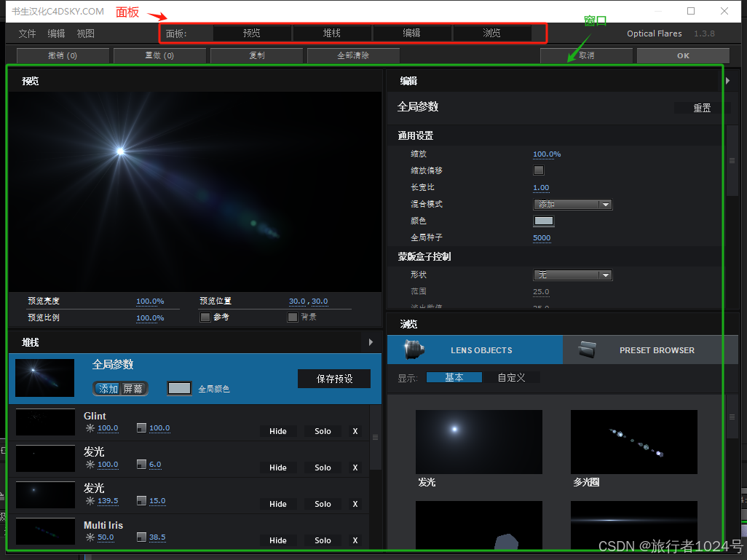The image size is (747, 560).
Task: Select the 全局参数 thumbnail in stack
Action: coord(45,377)
